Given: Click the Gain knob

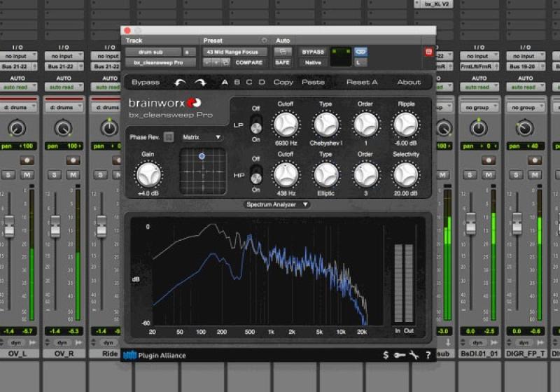Looking at the screenshot, I should click(148, 174).
